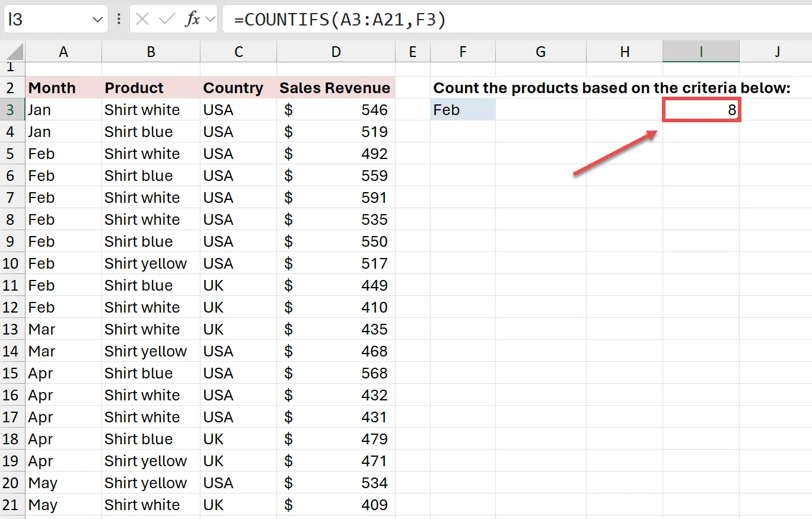The width and height of the screenshot is (812, 519).
Task: Click the Month header cell
Action: (x=63, y=88)
